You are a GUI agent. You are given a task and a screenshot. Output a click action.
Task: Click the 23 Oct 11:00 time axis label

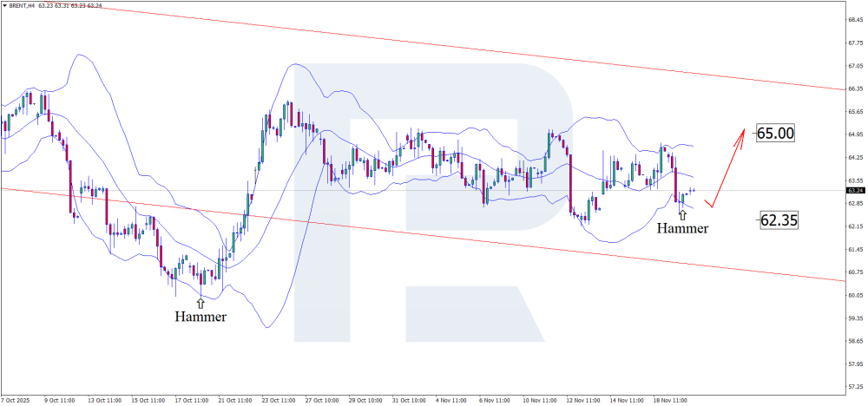(278, 401)
